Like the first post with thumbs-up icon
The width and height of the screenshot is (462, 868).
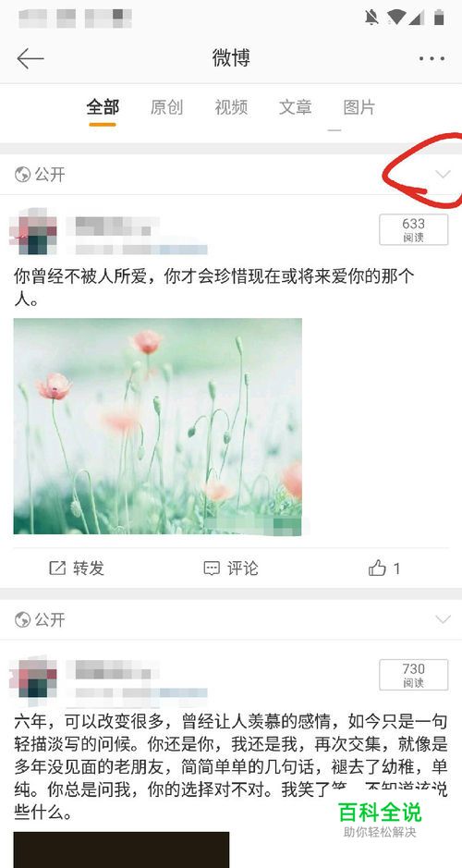pyautogui.click(x=377, y=568)
